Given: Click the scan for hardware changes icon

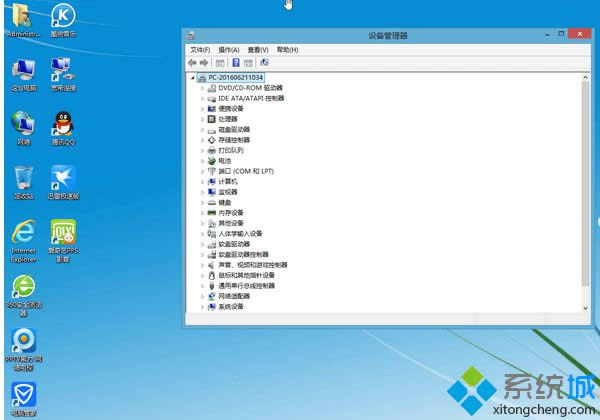Looking at the screenshot, I should (264, 62).
